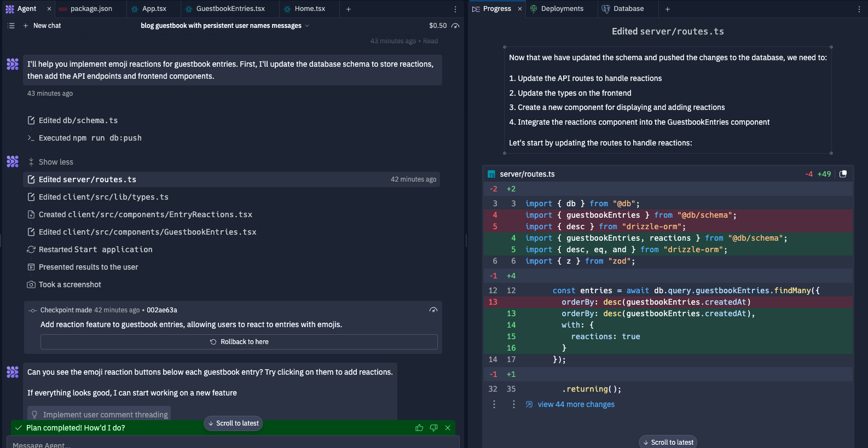Open view 44 more changes link

click(x=576, y=404)
